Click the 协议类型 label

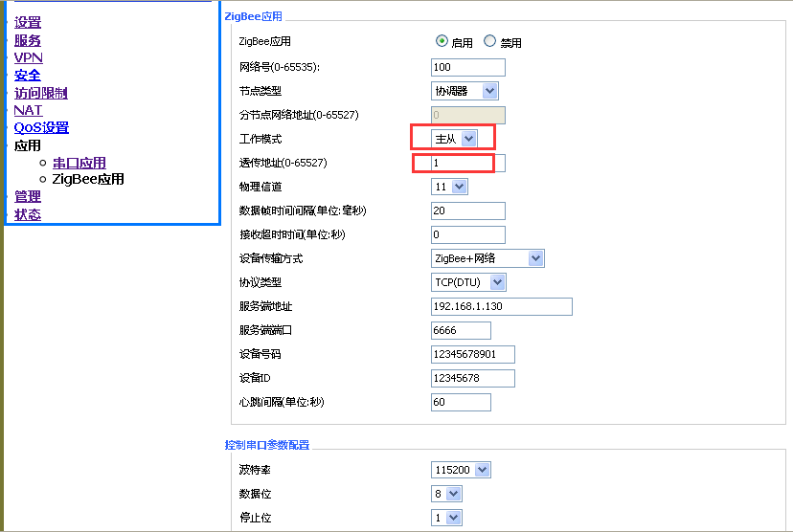(261, 282)
